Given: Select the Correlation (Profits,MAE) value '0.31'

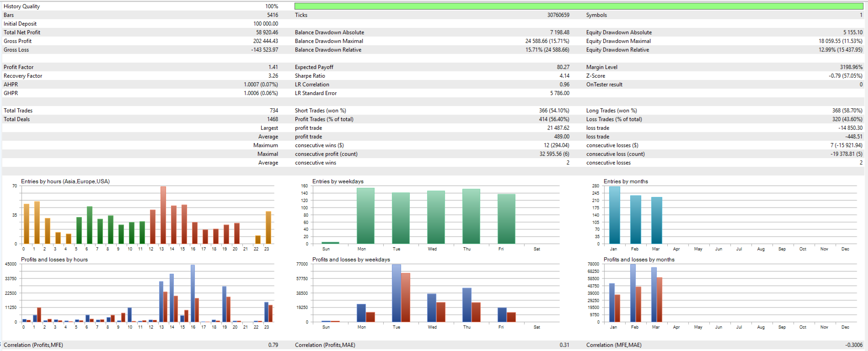Looking at the screenshot, I should coord(564,345).
